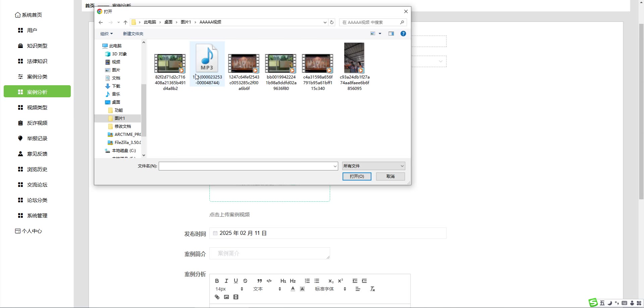Image resolution: width=644 pixels, height=308 pixels.
Task: Click the insert link icon
Action: (217, 297)
